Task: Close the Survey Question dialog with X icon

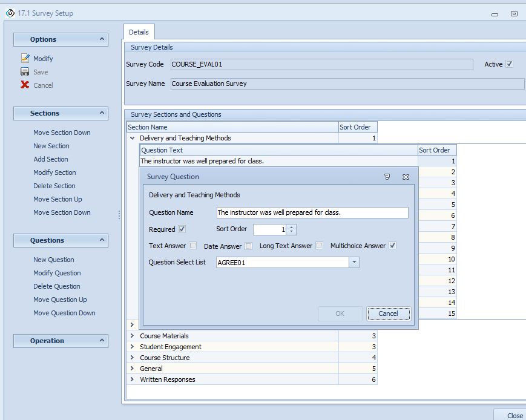Action: [406, 177]
